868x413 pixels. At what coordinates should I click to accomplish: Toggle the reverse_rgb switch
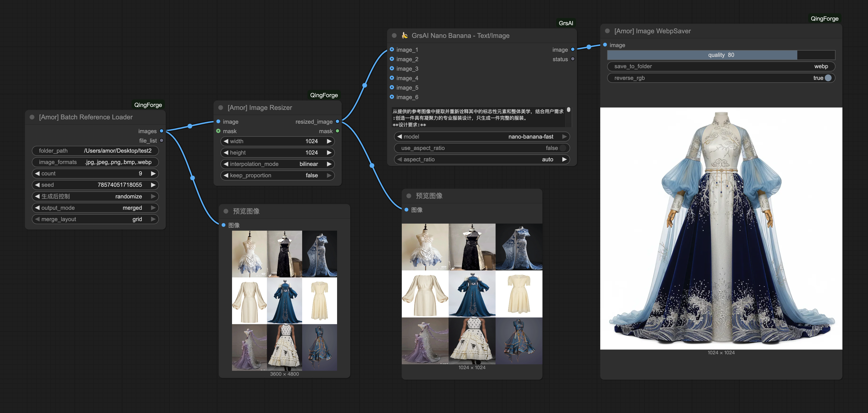pyautogui.click(x=828, y=78)
